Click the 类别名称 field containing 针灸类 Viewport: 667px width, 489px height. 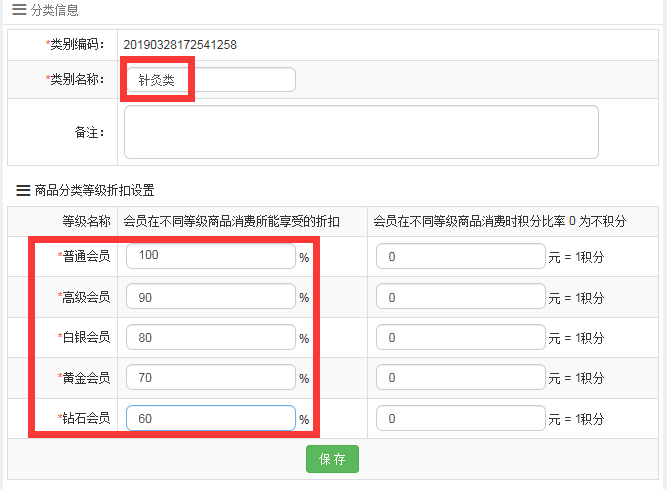210,80
